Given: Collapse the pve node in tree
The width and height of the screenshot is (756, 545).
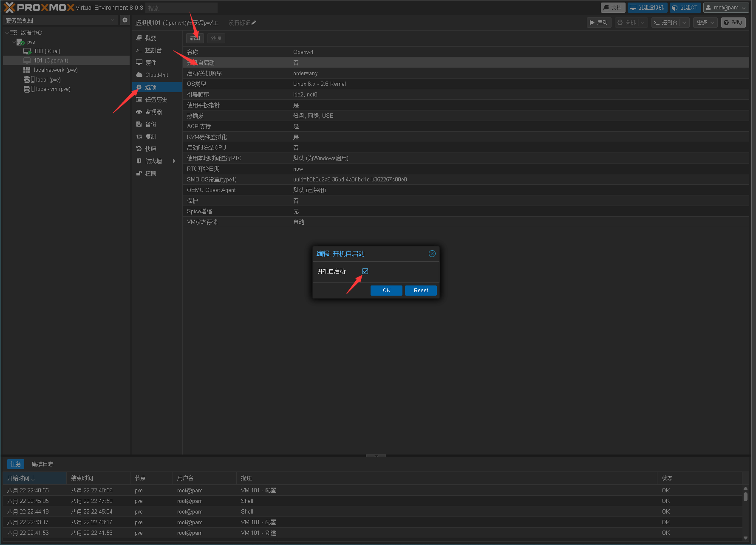Looking at the screenshot, I should pos(14,42).
